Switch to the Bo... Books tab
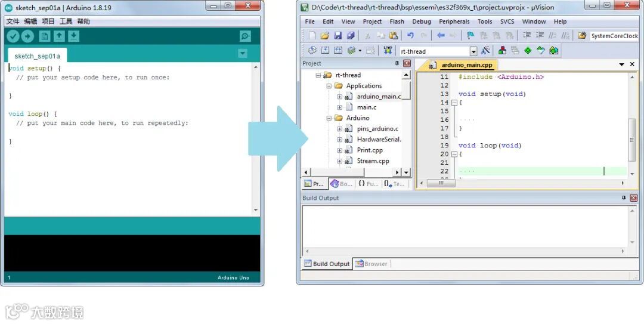Viewport: 644px width, 324px height. pyautogui.click(x=342, y=184)
